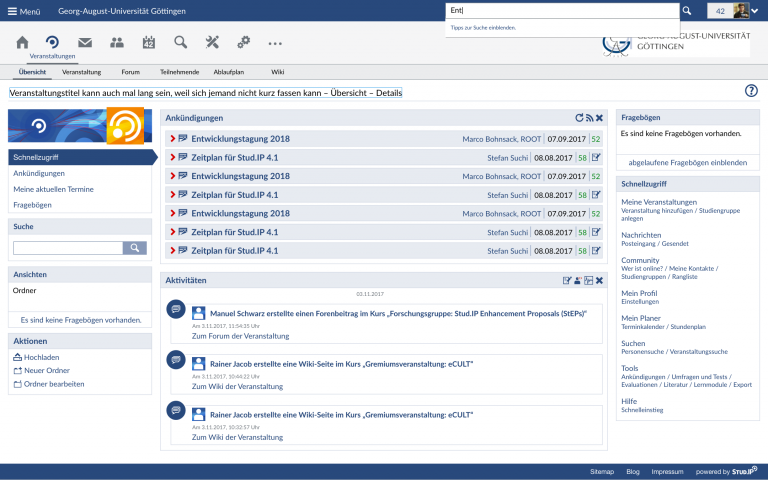Refresh the Ankündigungen widget
The height and width of the screenshot is (480, 768).
click(x=578, y=118)
